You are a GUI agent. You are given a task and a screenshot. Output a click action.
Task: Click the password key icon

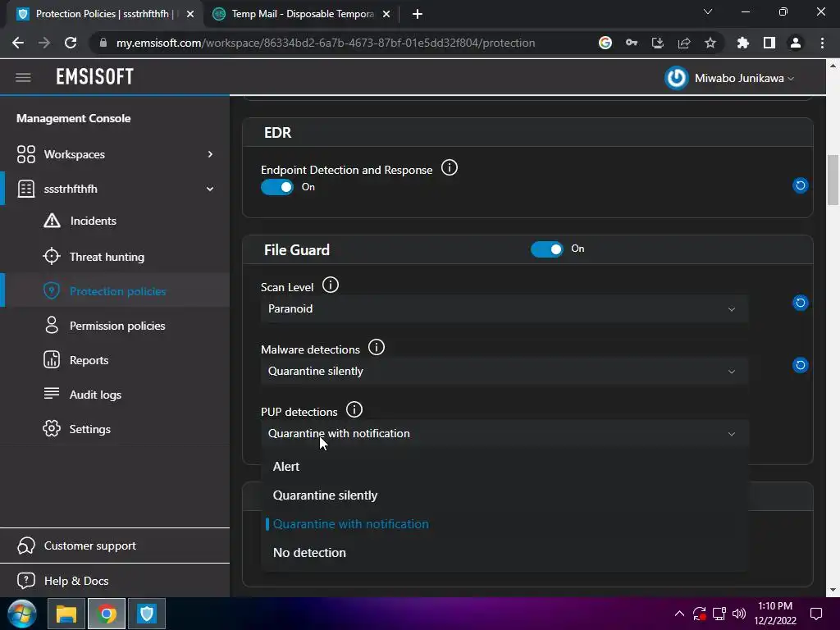632,43
